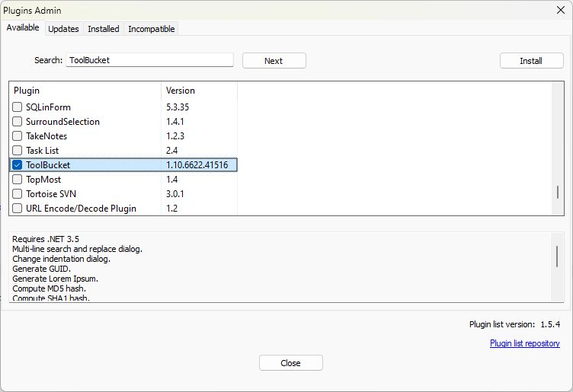Click version 1.4.1 cell

pyautogui.click(x=175, y=122)
